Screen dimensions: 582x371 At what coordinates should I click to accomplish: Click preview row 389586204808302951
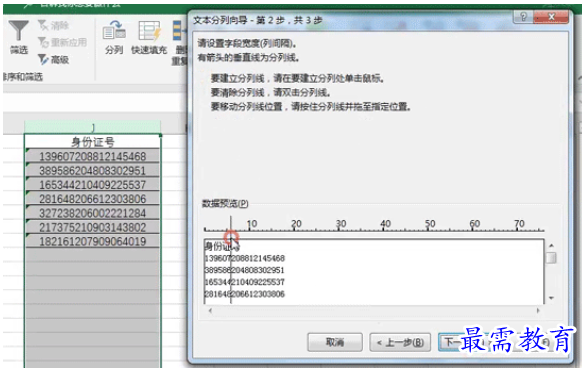pos(245,270)
